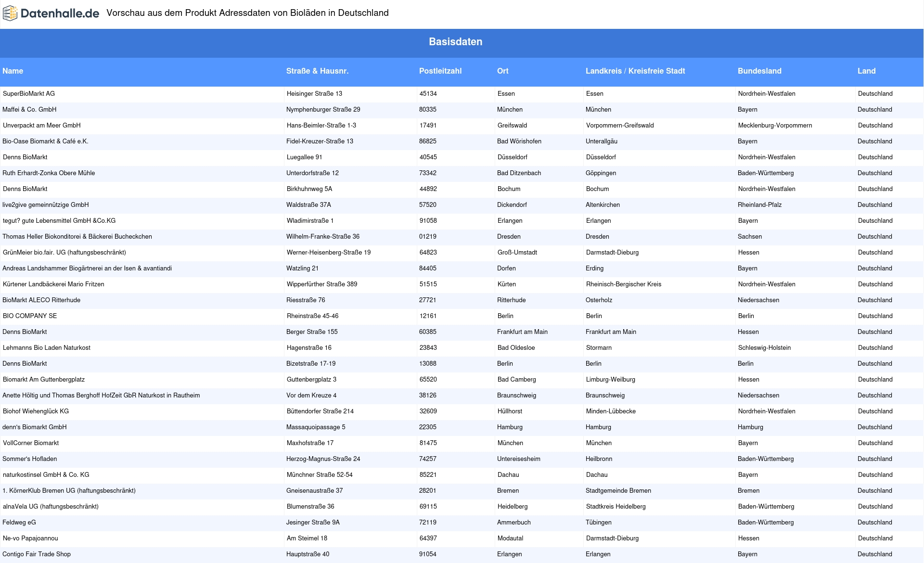Select live2give gemeinnützige GmbH
924x563 pixels.
(46, 205)
